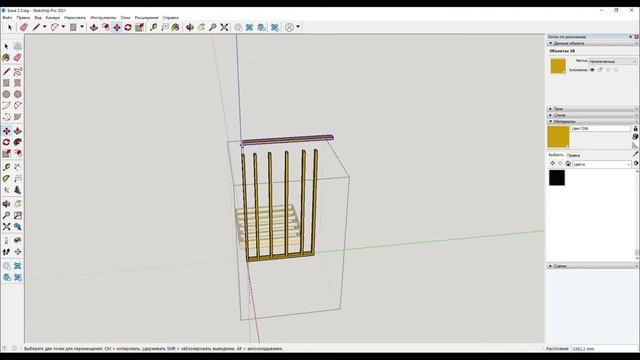Select the Pan tool in top toolbar
The width and height of the screenshot is (640, 360).
pyautogui.click(x=201, y=27)
